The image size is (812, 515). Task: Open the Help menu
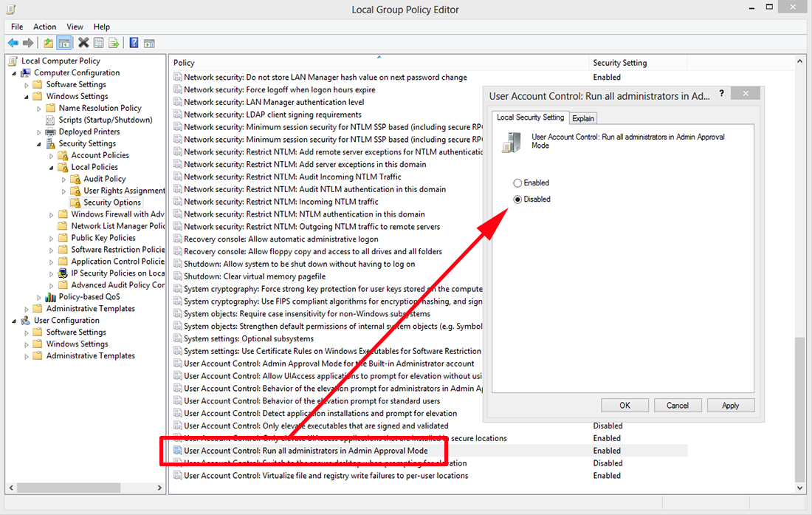[x=102, y=27]
